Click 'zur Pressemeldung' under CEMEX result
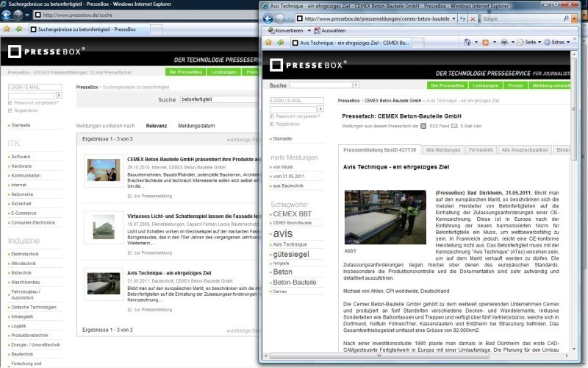The height and width of the screenshot is (368, 588). (x=153, y=196)
